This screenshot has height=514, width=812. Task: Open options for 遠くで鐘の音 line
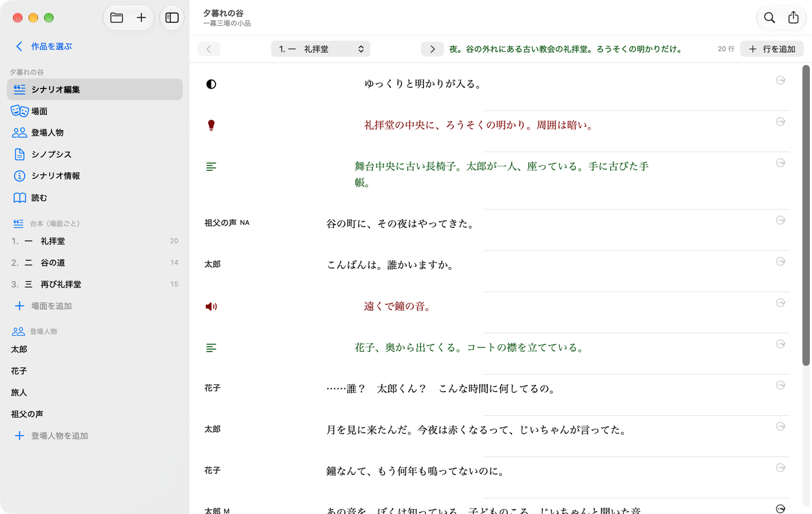[x=780, y=303]
